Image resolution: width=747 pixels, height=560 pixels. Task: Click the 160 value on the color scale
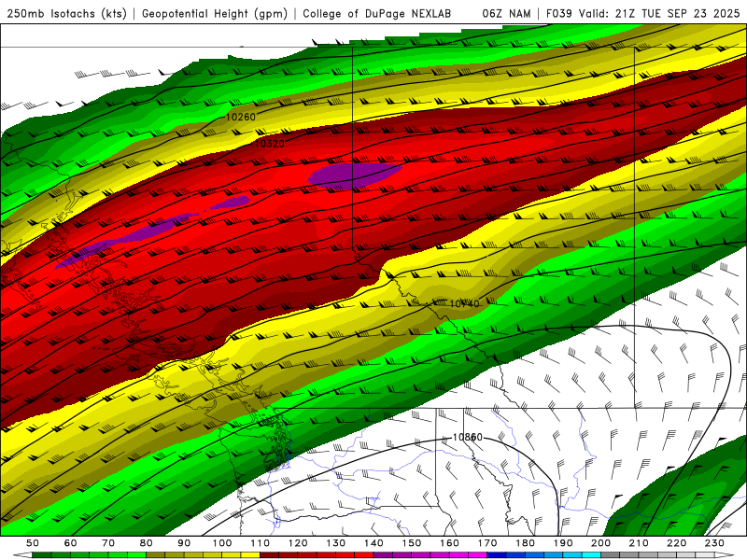pos(449,543)
